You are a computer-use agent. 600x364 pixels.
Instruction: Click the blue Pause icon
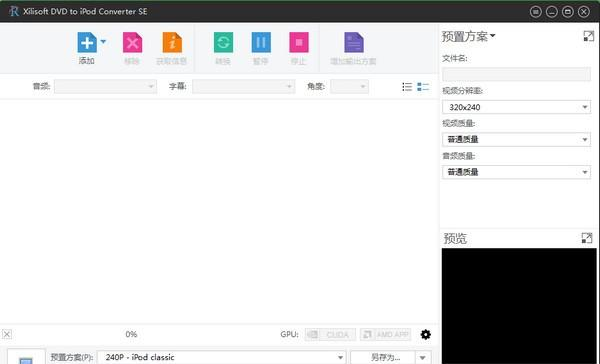pyautogui.click(x=261, y=42)
